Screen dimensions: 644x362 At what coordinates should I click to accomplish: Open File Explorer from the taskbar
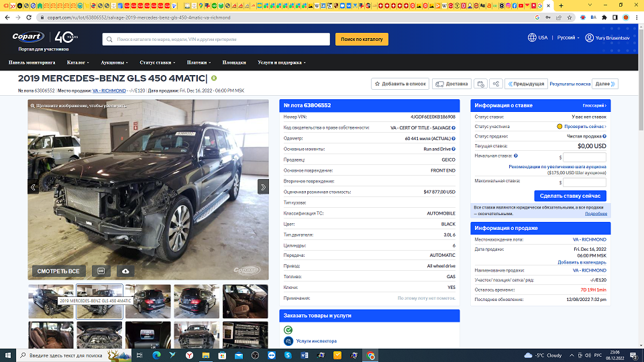(x=206, y=355)
